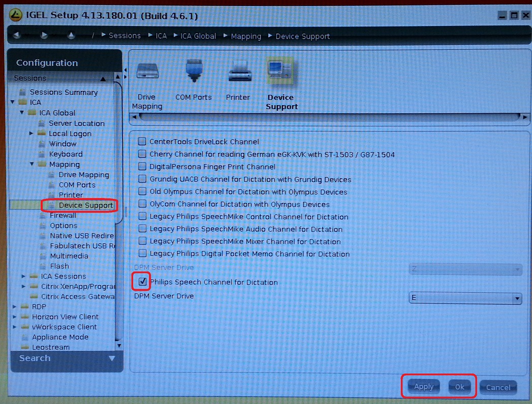Open Drive Mapping in the Mapping tree
The width and height of the screenshot is (532, 404).
point(84,175)
